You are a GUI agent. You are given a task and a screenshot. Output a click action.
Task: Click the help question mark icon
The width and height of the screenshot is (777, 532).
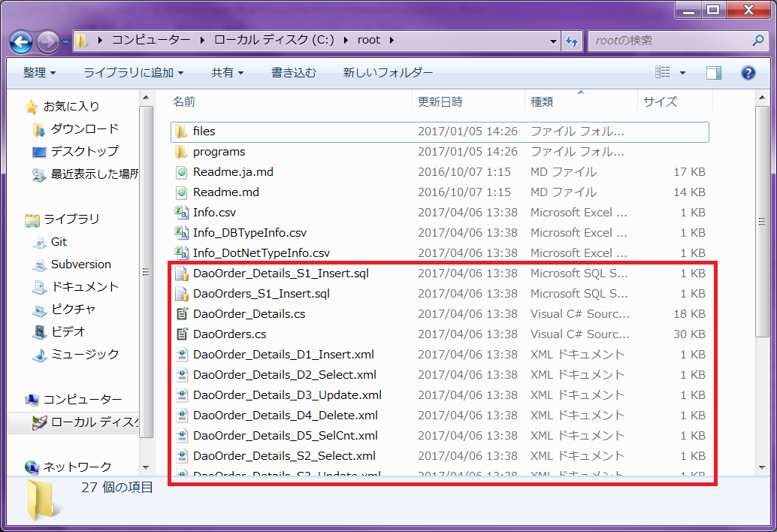pos(748,73)
